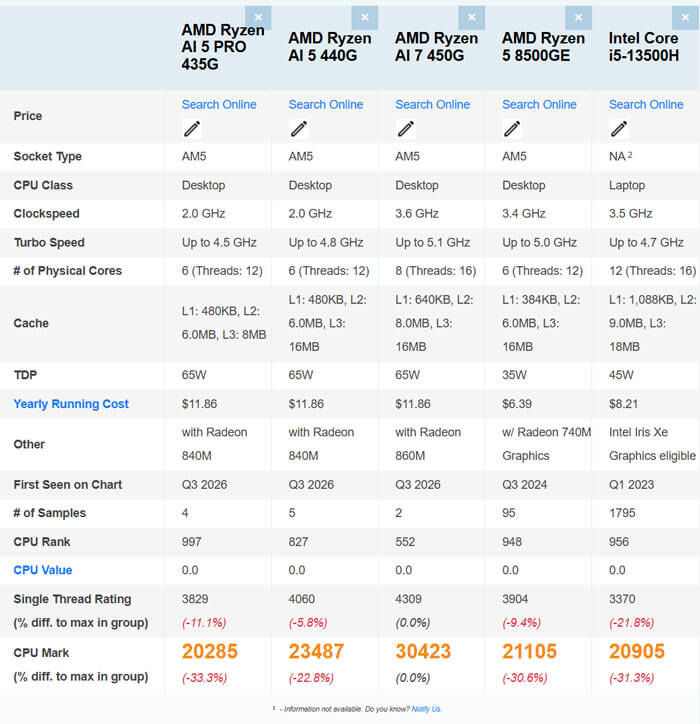Remove AMD Ryzen 5 8500GE from comparison
This screenshot has width=700, height=724.
click(579, 18)
